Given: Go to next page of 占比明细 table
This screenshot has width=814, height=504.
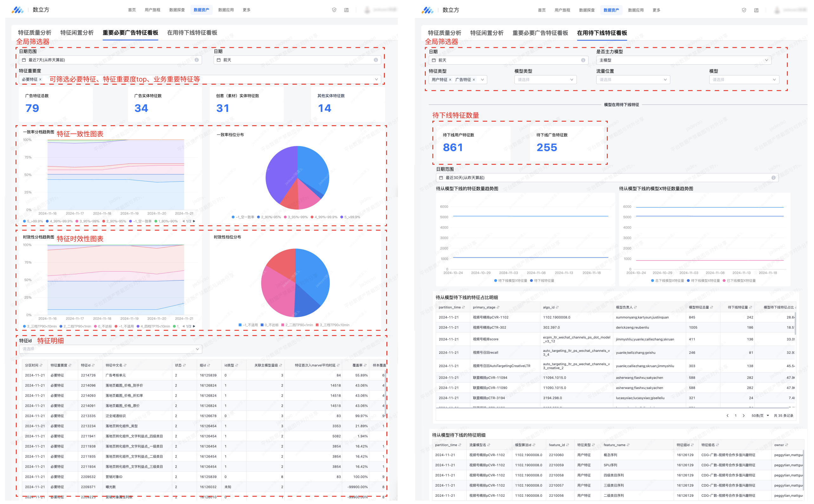Looking at the screenshot, I should tap(743, 416).
